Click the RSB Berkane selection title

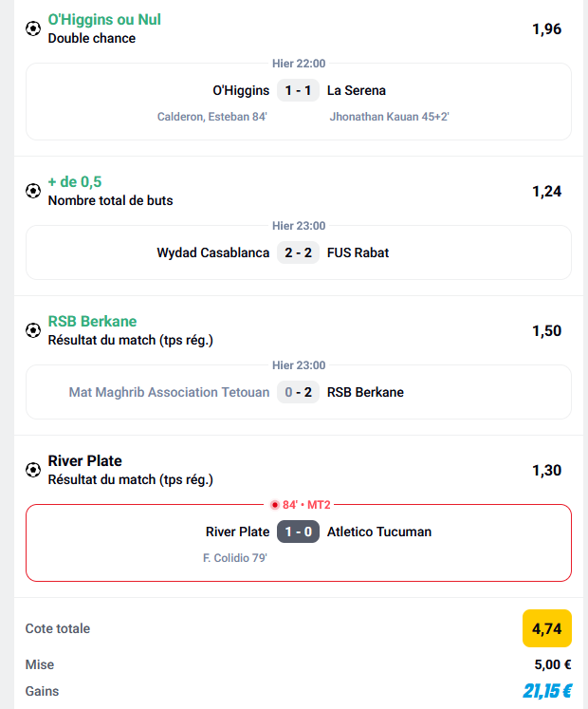pyautogui.click(x=92, y=321)
